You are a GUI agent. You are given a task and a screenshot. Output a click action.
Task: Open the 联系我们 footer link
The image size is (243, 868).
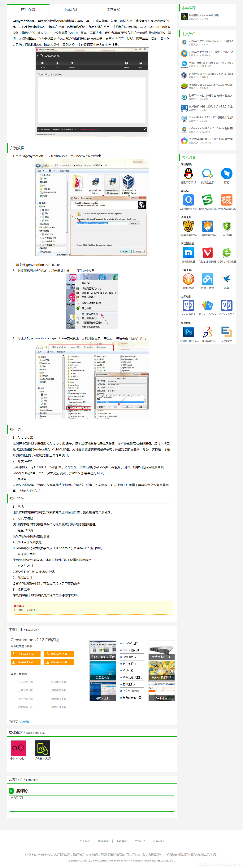click(x=158, y=841)
